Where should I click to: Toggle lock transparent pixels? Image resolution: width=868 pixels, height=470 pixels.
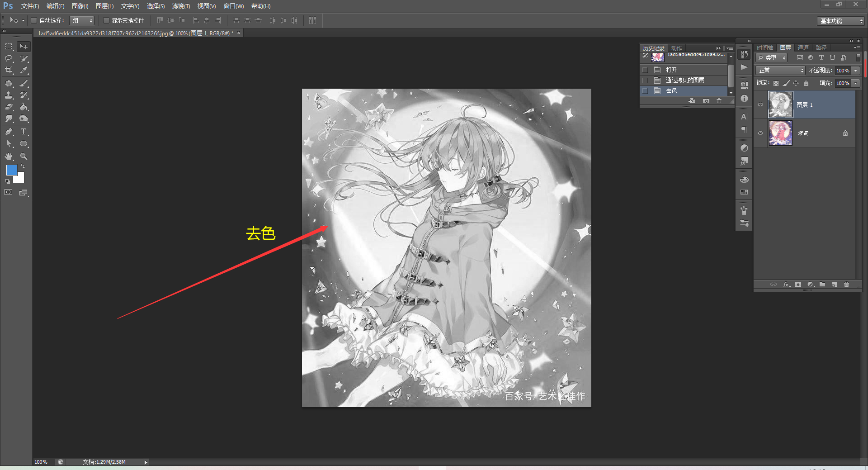click(x=776, y=83)
